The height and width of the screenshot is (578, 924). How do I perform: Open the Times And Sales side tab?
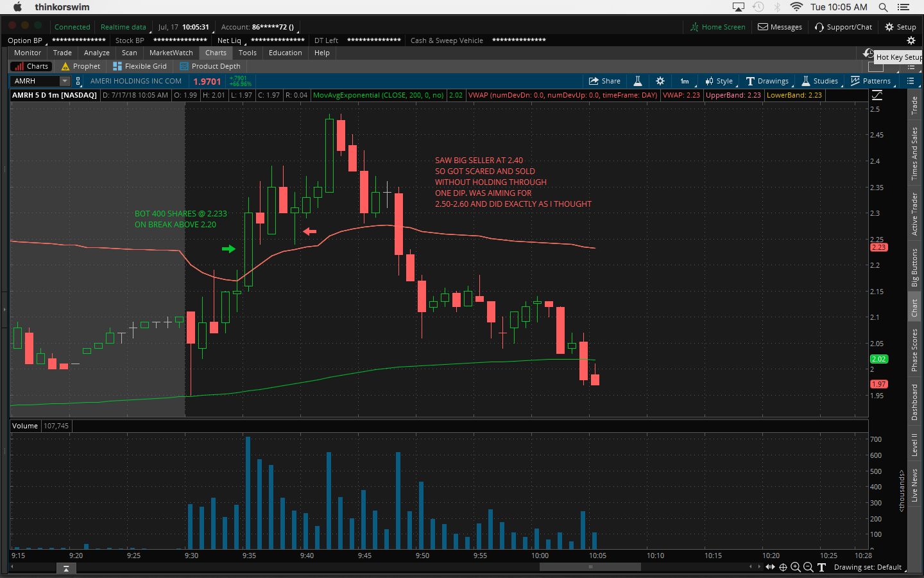pos(915,153)
